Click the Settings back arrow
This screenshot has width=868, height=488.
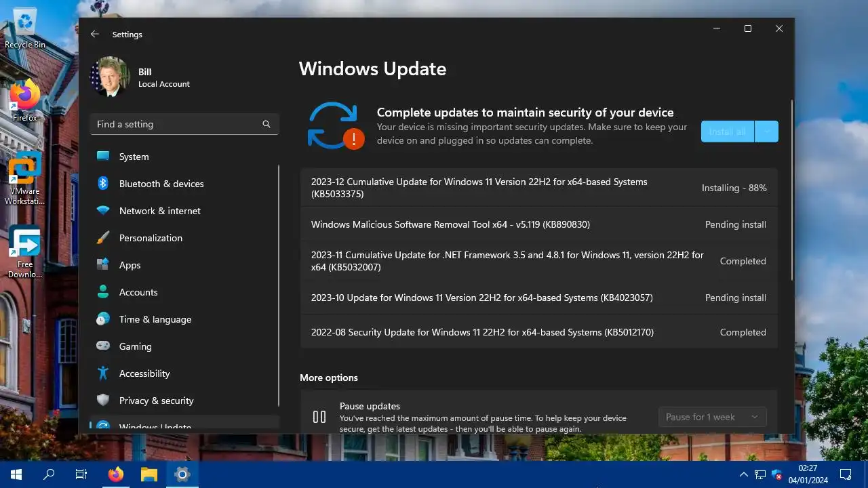95,34
